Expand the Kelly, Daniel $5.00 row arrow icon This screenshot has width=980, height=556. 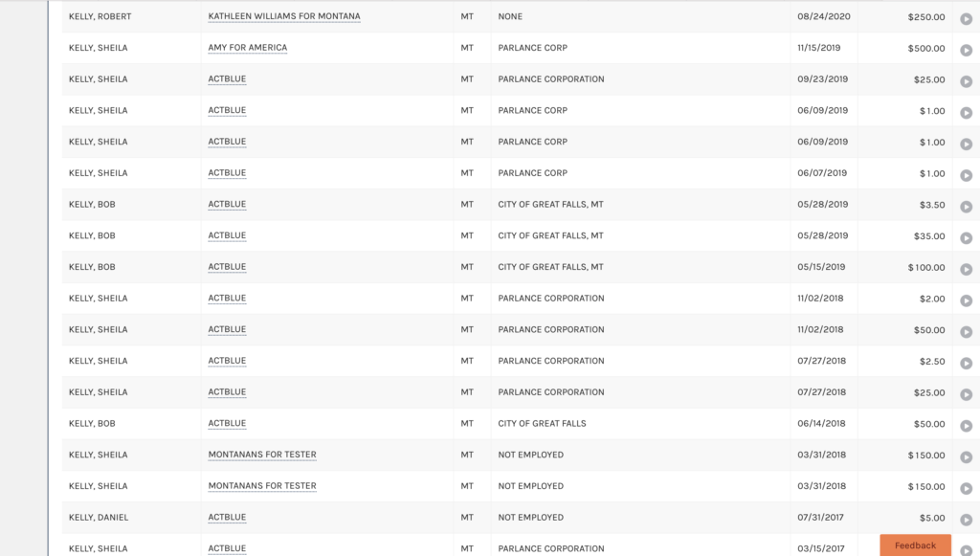coord(966,519)
